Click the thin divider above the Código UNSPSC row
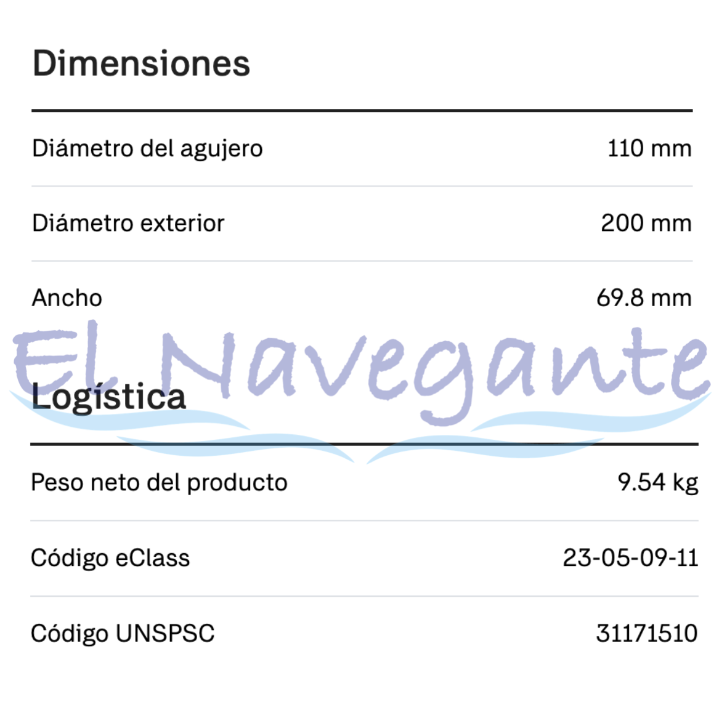The image size is (727, 728). 363,596
